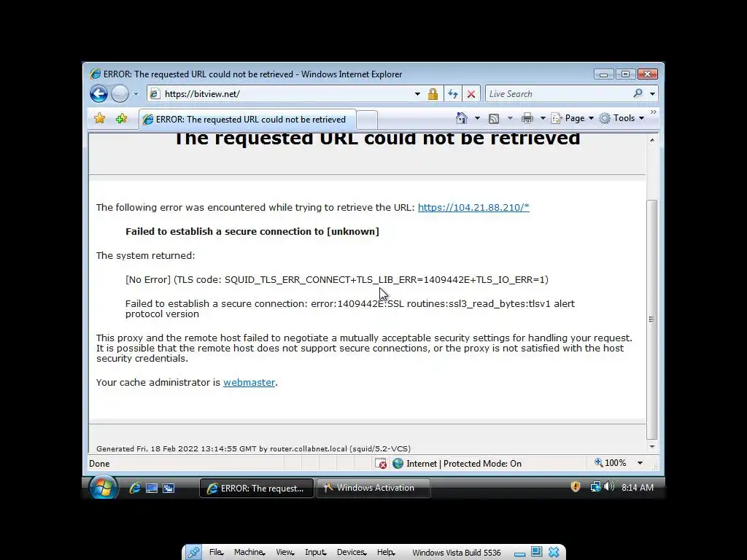747x560 pixels.
Task: Expand the zoom level dropdown arrow
Action: (x=640, y=463)
